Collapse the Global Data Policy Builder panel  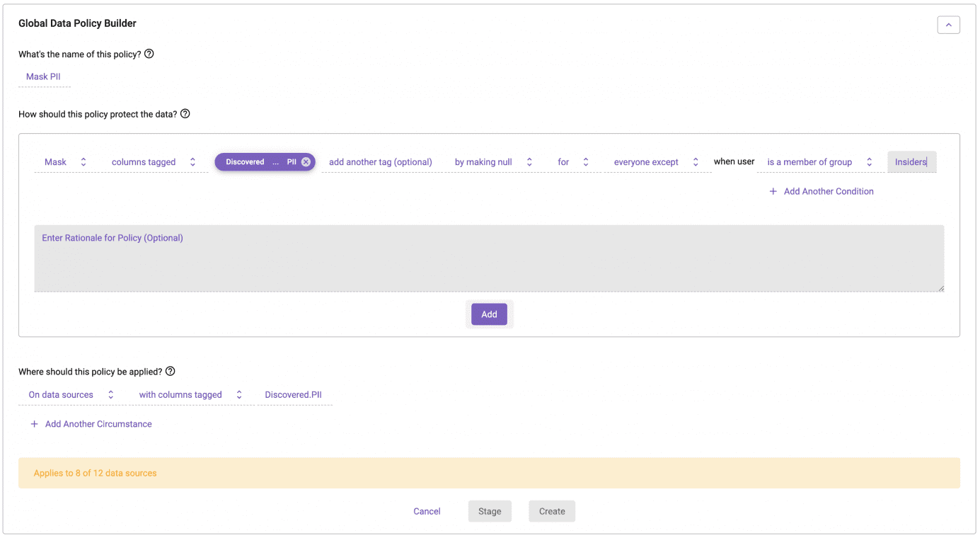[x=948, y=25]
